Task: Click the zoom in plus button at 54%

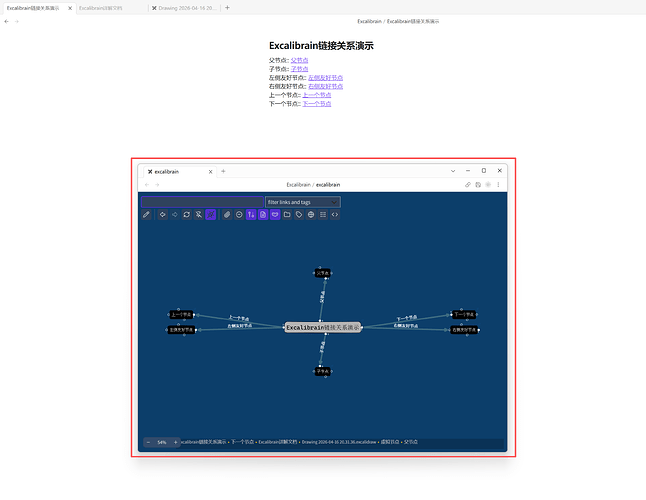Action: (176, 442)
